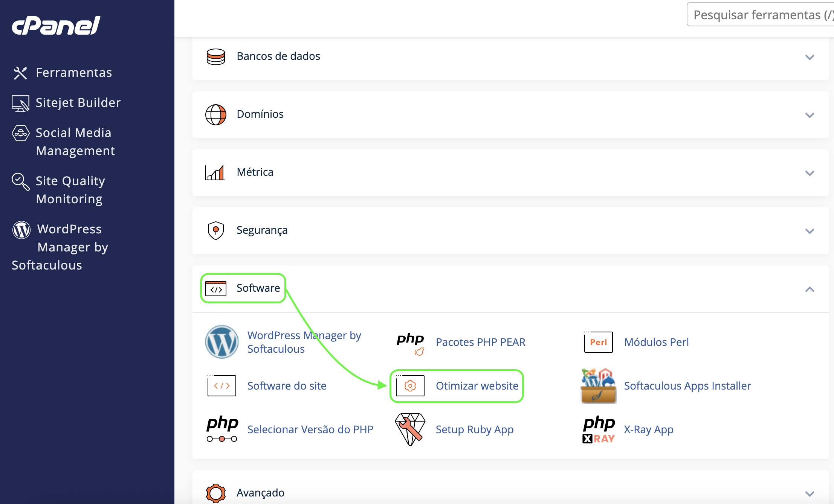
Task: Click the Segurança shield icon
Action: (x=216, y=230)
